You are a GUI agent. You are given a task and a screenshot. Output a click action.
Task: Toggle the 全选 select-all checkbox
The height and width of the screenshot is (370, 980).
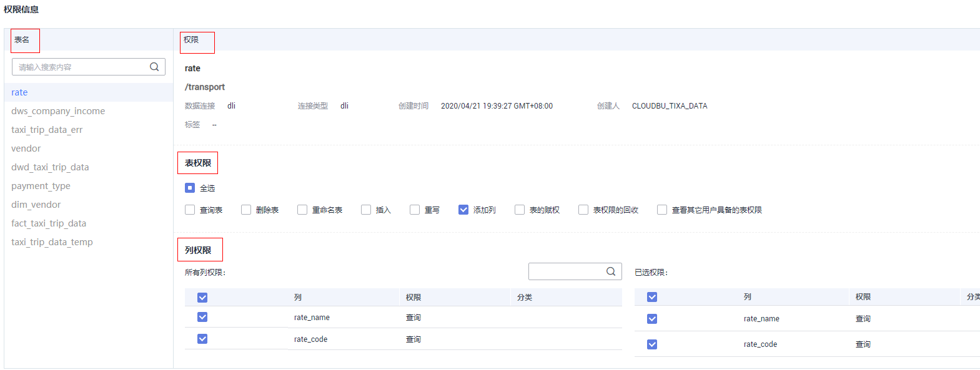click(190, 188)
